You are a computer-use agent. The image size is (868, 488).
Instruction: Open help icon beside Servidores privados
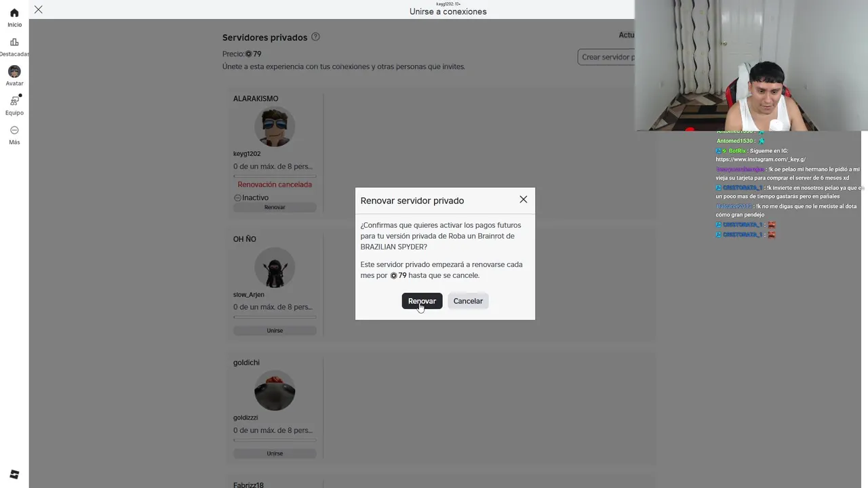tap(315, 37)
